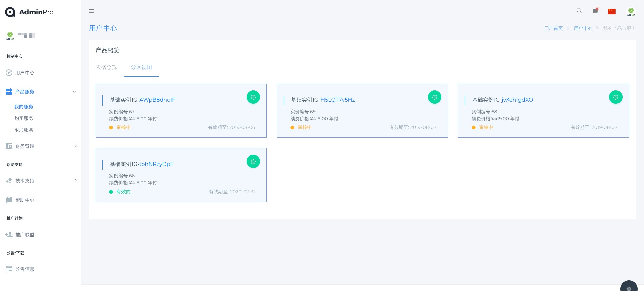Open 购买服务 in the sidebar
The image size is (644, 291).
point(24,118)
